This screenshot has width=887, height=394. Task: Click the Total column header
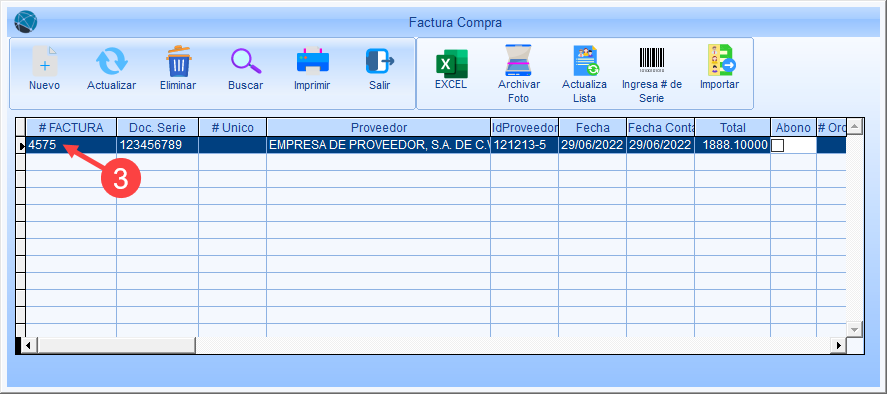coord(733,127)
